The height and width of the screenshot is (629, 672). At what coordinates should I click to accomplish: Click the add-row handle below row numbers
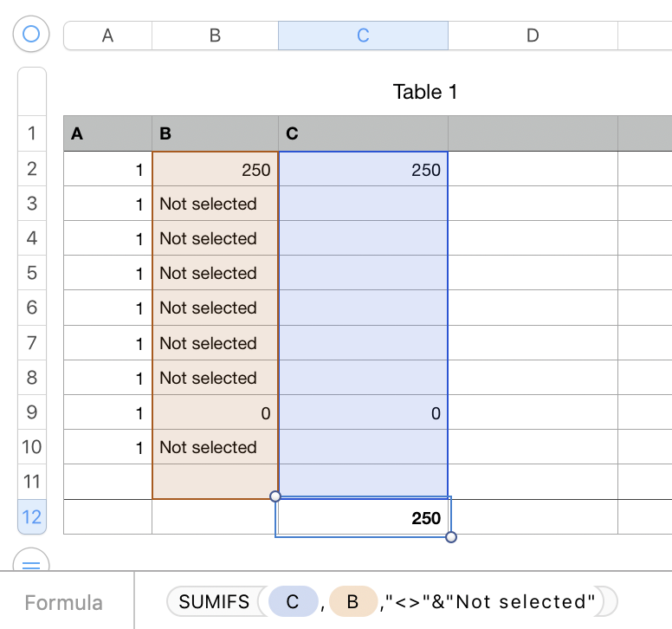tap(31, 565)
